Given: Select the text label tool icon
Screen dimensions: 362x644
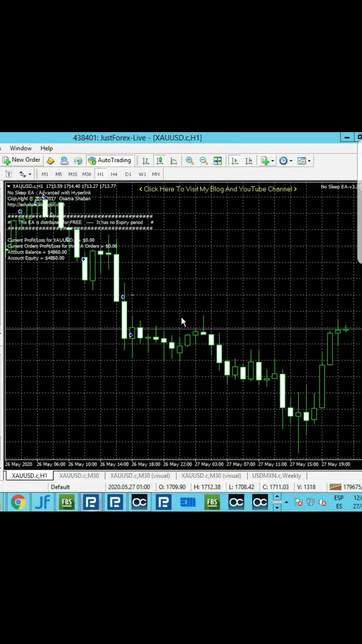Looking at the screenshot, I should tap(9, 174).
